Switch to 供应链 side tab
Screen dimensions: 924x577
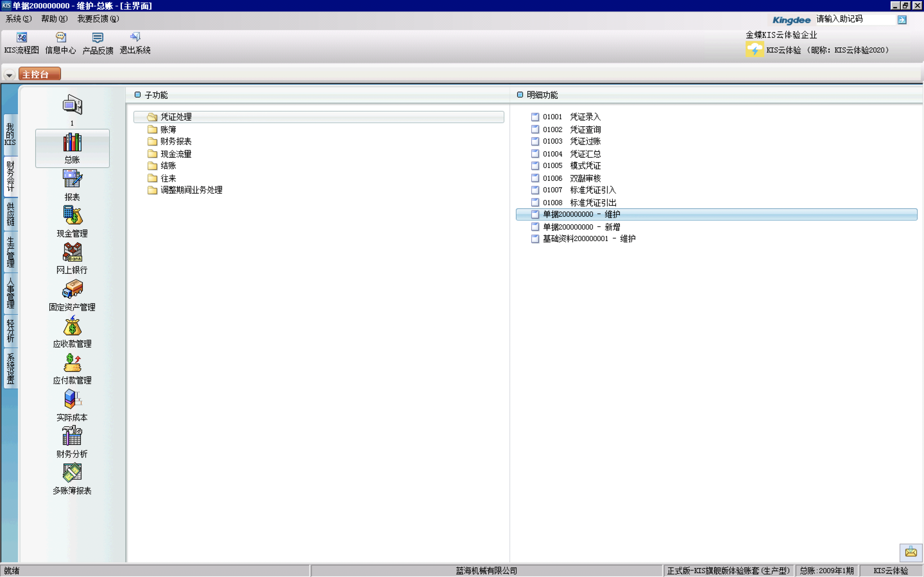10,214
